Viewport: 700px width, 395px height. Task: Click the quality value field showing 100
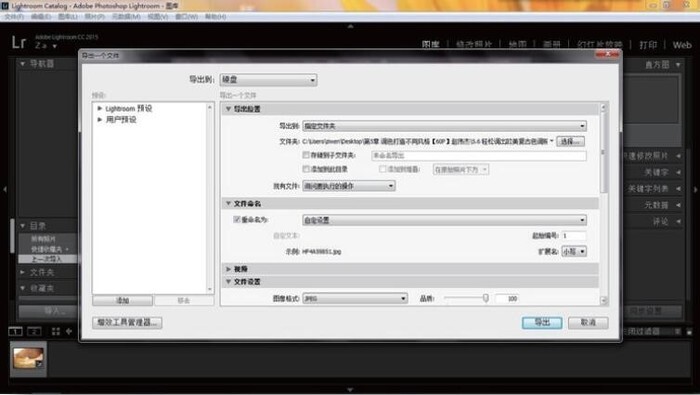click(507, 298)
